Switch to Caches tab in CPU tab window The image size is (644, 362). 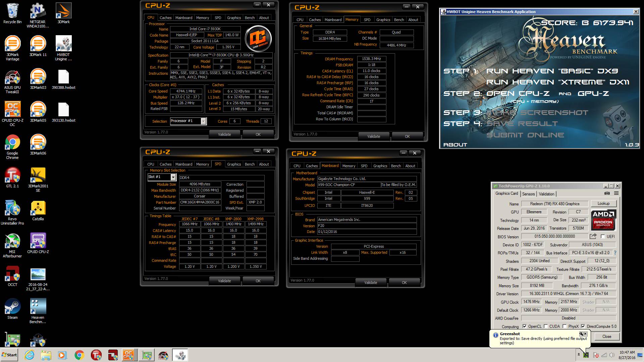click(165, 18)
